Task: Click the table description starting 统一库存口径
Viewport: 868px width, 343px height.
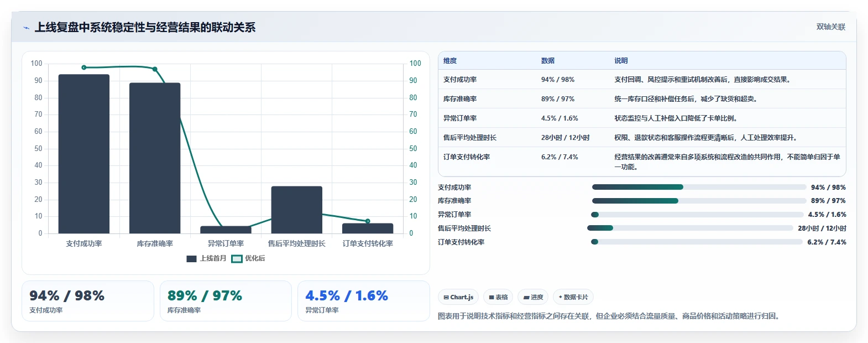Action: pos(687,99)
